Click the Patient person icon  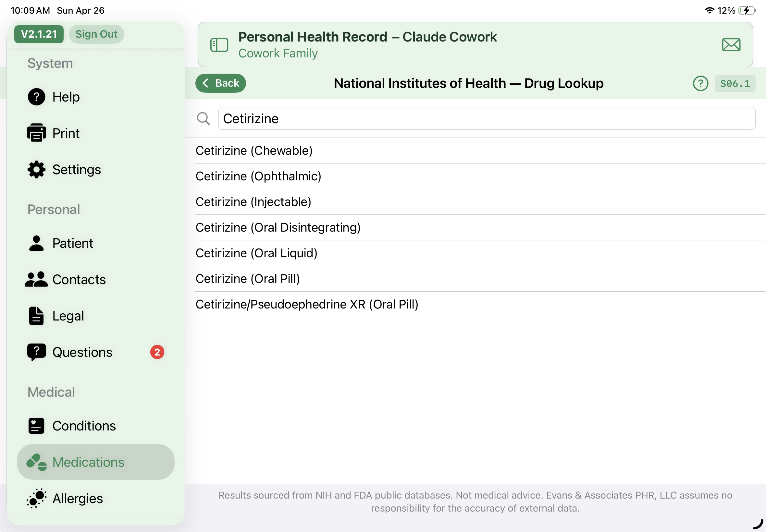36,243
